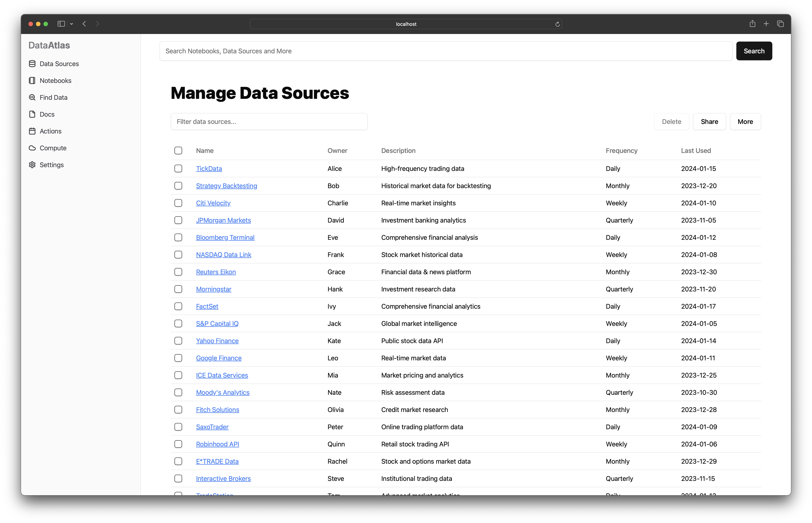Sort by the Frequency column header
Viewport: 812px width, 523px height.
[x=621, y=150]
